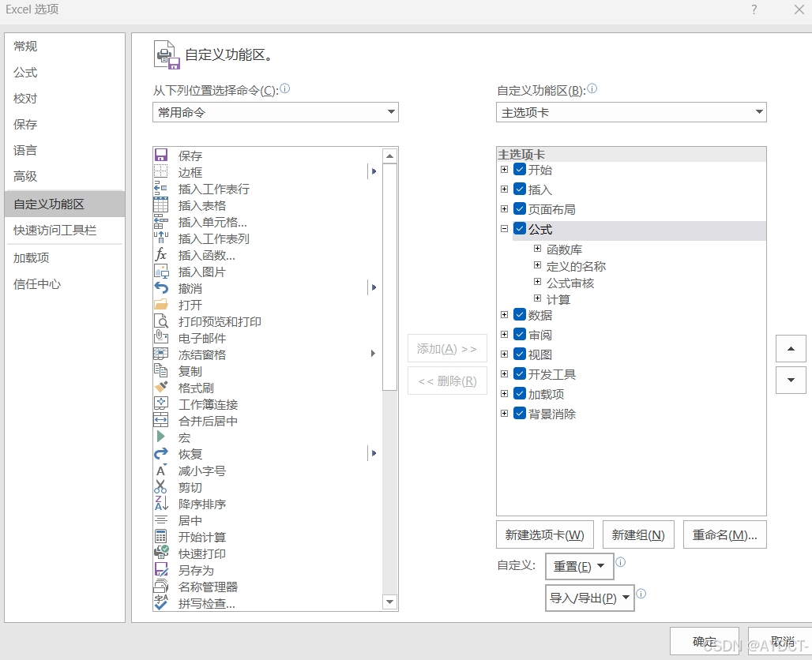
Task: Expand the 开始 tree node
Action: coord(505,169)
